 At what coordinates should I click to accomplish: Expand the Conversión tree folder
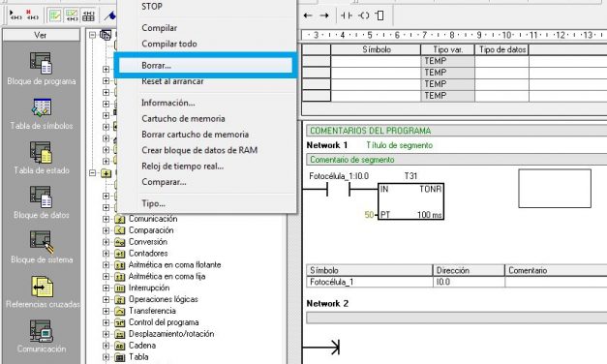pyautogui.click(x=106, y=242)
